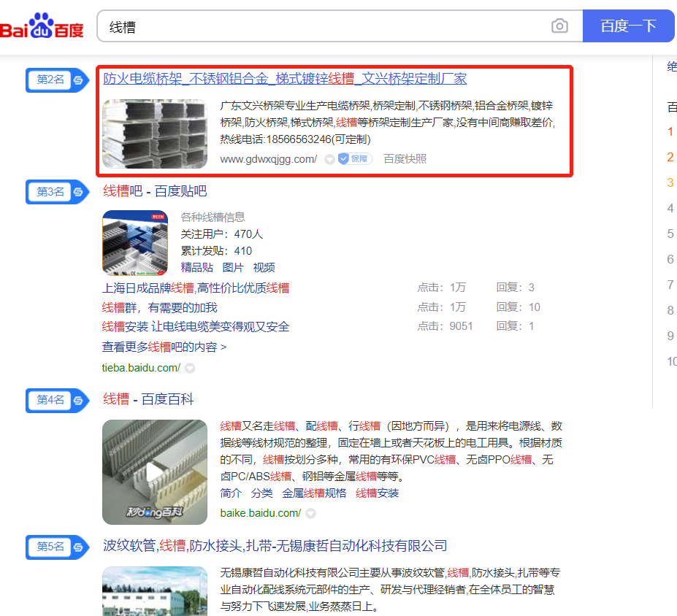The height and width of the screenshot is (616, 677).
Task: Open post 线槽群，有需要的加我
Action: 159,307
